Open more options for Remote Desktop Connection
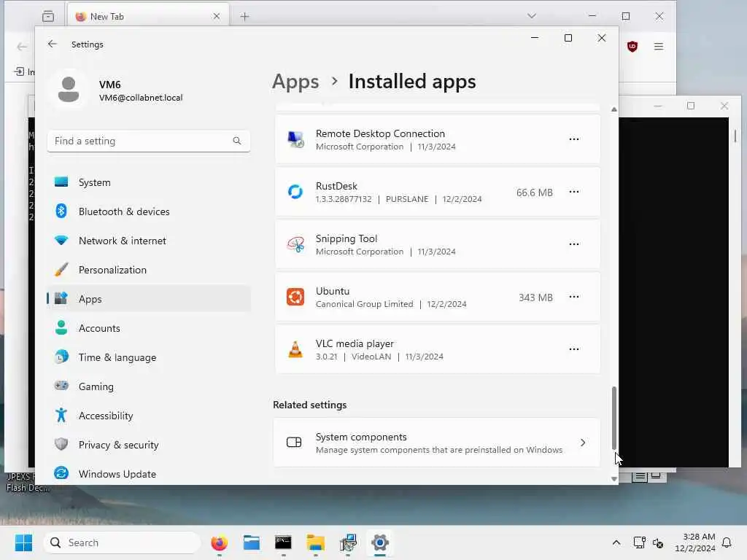747x560 pixels. pyautogui.click(x=574, y=139)
